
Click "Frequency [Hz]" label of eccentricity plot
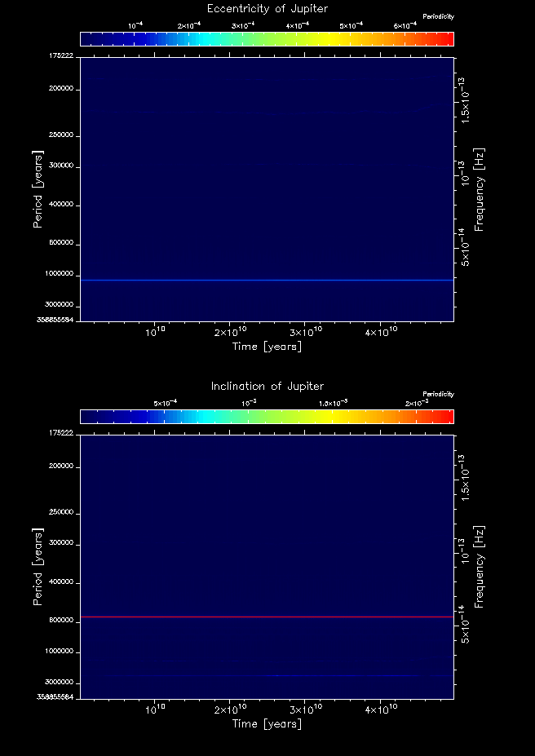click(480, 189)
